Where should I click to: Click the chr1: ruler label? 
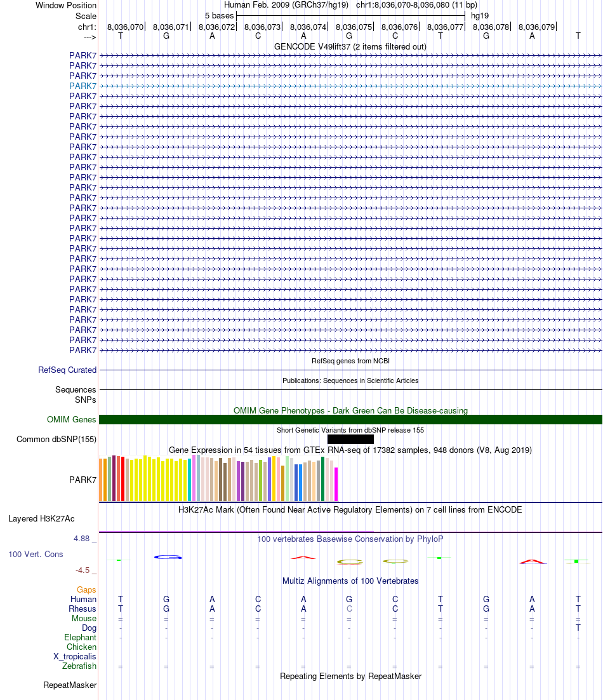87,27
